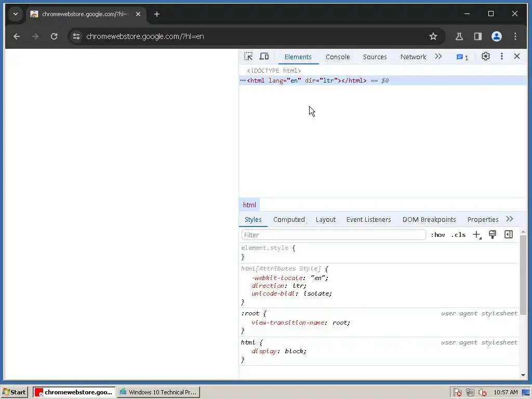Switch to the Console tab

338,57
